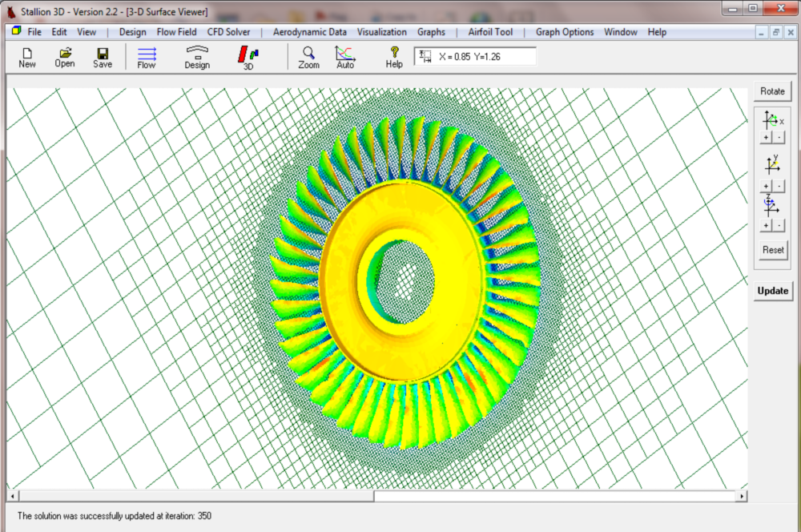The image size is (801, 532).
Task: Open the Window menu
Action: (621, 32)
